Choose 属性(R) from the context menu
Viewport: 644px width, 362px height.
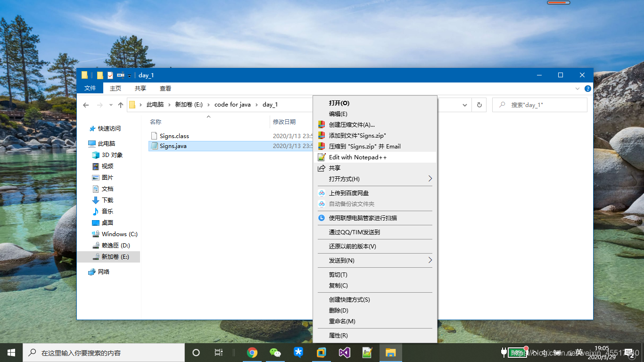point(375,335)
